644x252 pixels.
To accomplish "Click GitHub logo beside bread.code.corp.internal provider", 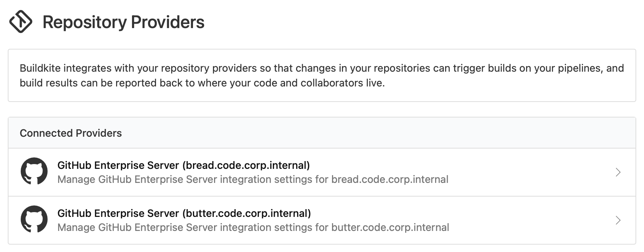I will coord(34,171).
